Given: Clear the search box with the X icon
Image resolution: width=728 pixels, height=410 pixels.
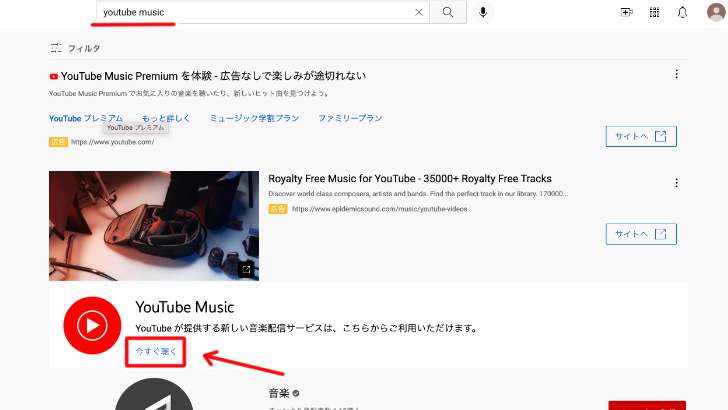Looking at the screenshot, I should click(x=419, y=12).
